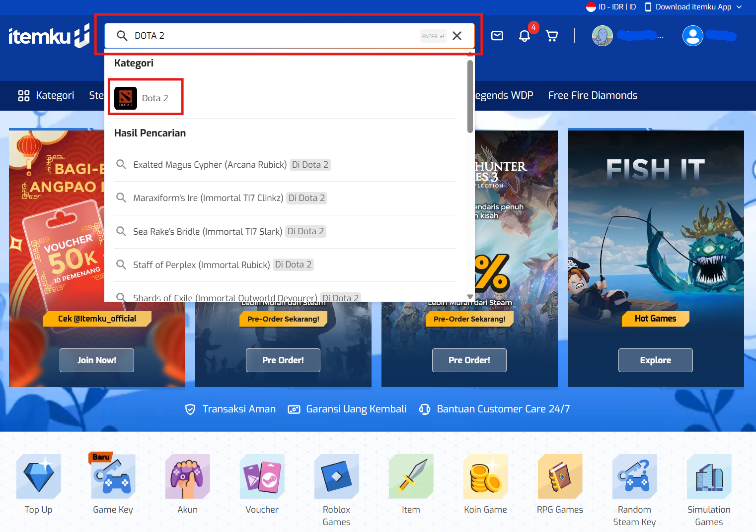Screen dimensions: 756x532
Task: Click the Explore button on Fish It banner
Action: (655, 360)
